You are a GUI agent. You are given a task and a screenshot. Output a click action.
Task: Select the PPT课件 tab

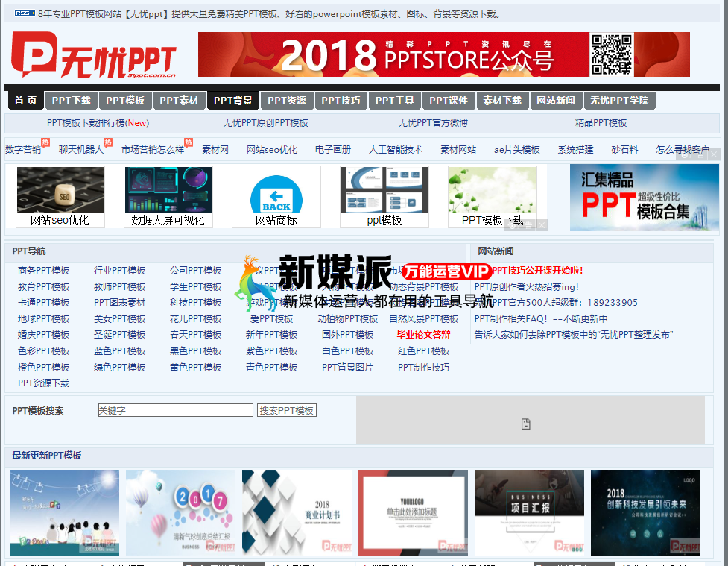(449, 101)
